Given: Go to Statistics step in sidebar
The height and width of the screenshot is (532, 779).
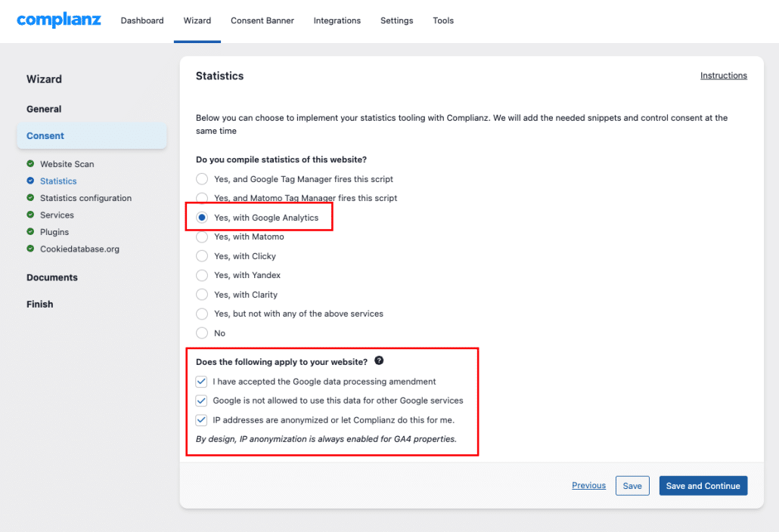Looking at the screenshot, I should click(x=58, y=181).
